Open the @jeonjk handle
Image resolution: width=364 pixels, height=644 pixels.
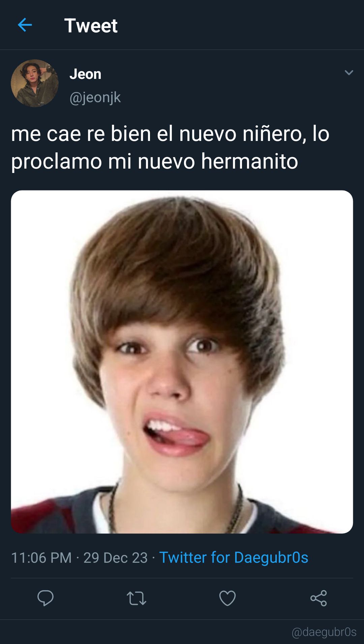coord(95,97)
